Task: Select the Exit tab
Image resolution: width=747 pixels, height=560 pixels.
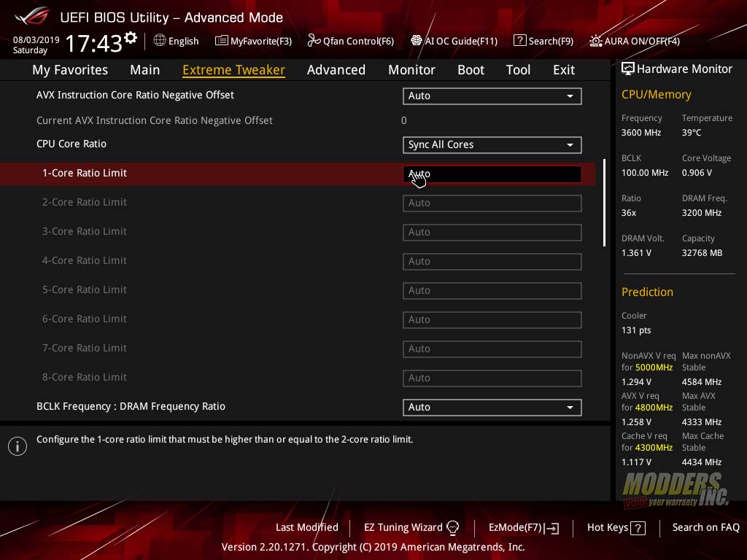Action: [x=564, y=70]
